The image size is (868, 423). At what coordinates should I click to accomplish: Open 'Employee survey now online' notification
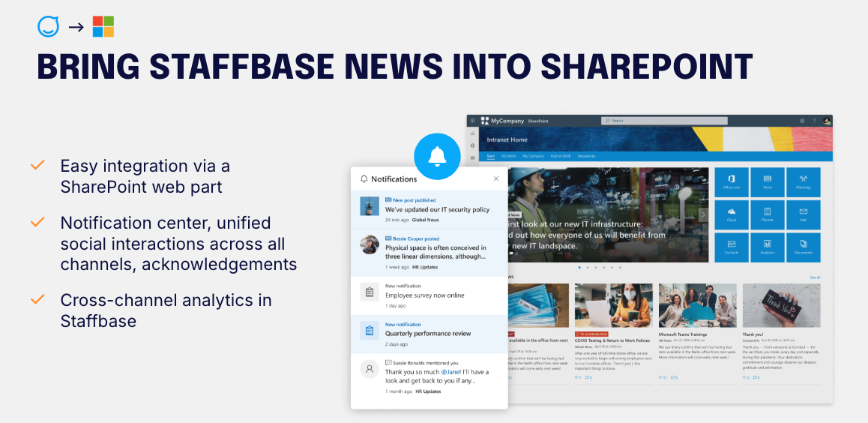point(429,295)
